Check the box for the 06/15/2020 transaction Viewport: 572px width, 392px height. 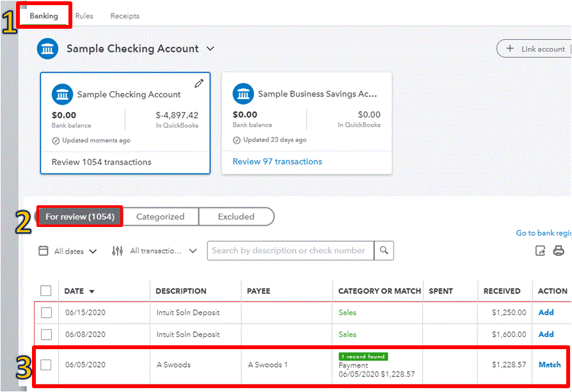point(46,313)
